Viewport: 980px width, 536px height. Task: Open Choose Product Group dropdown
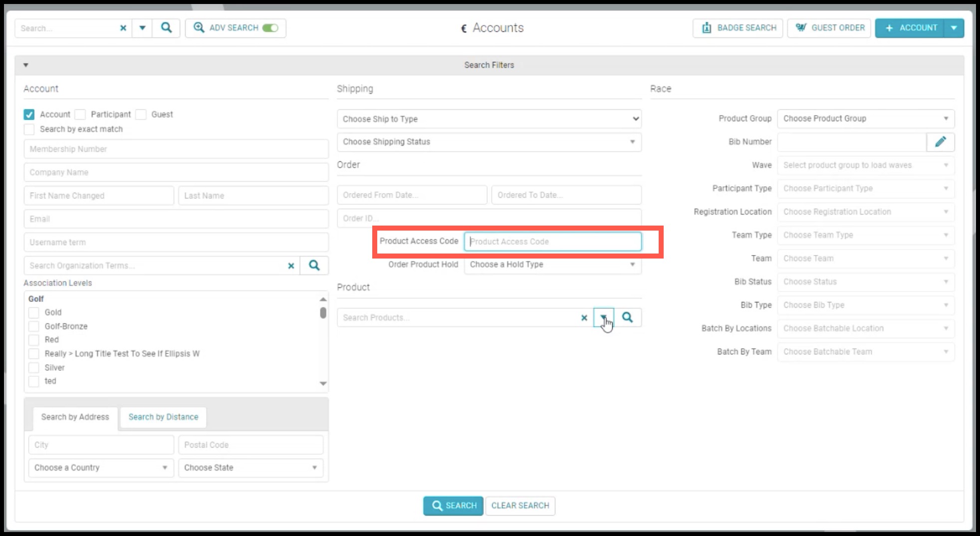(x=866, y=119)
